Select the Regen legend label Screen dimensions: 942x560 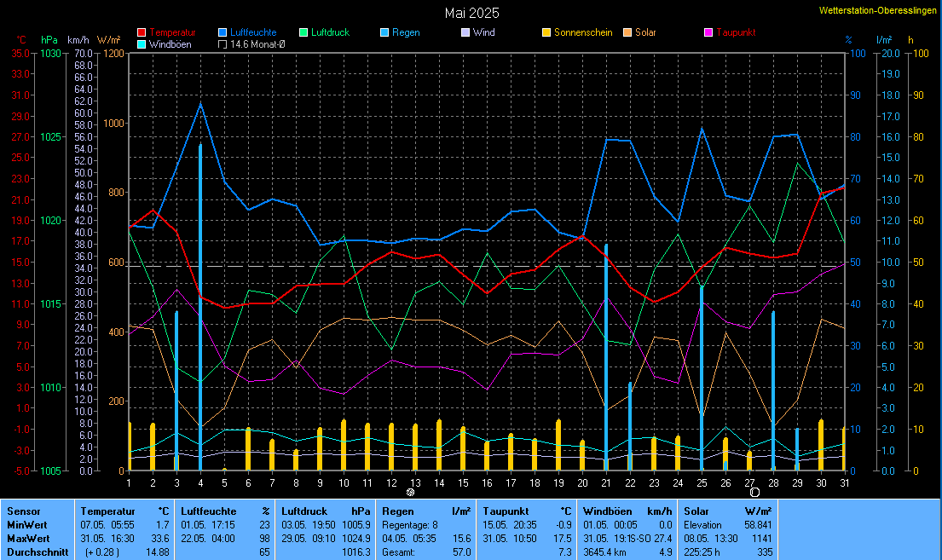[406, 32]
